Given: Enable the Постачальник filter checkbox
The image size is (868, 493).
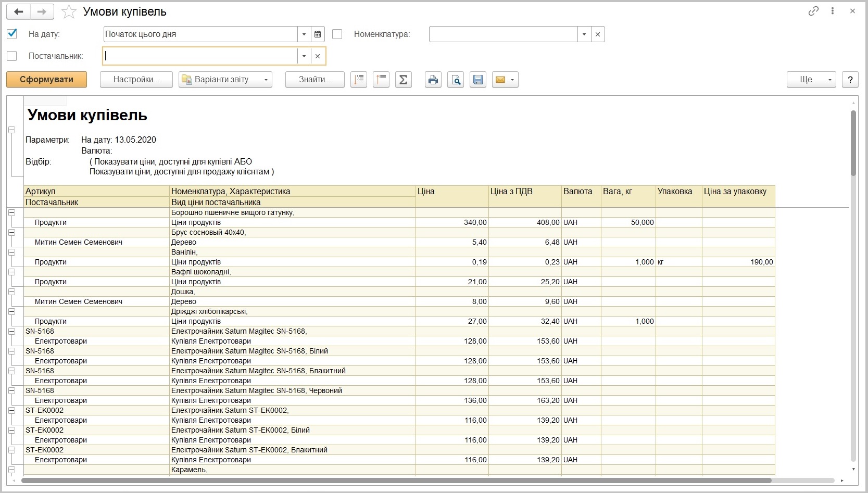Looking at the screenshot, I should tap(12, 56).
